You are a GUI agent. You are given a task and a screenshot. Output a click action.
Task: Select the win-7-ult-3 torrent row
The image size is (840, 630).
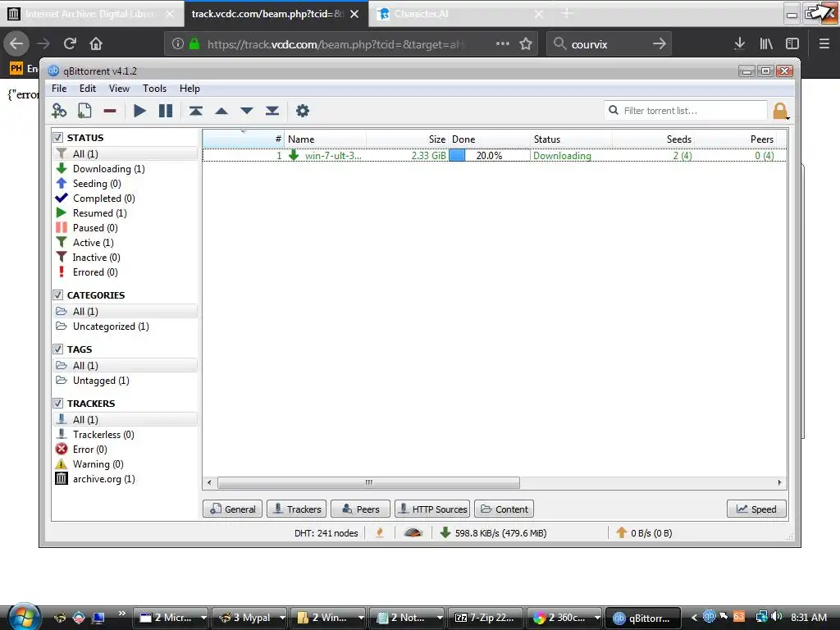[495, 155]
